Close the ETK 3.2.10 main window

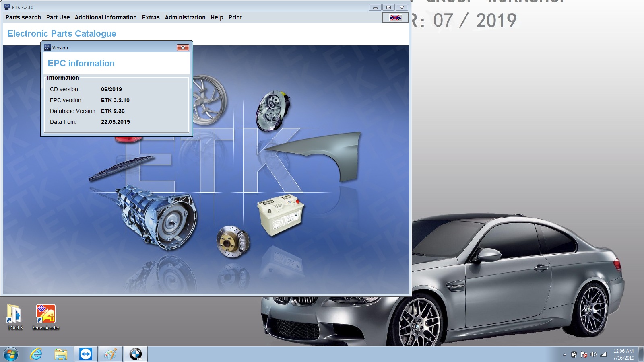point(402,7)
